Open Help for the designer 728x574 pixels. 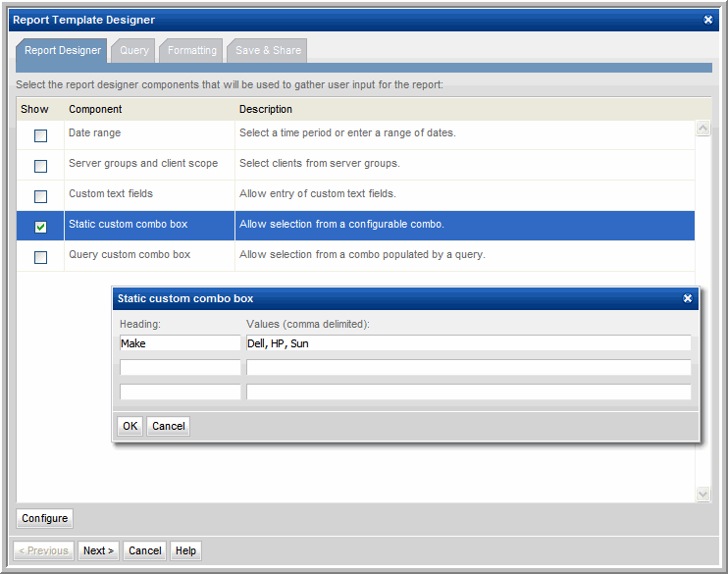(x=185, y=550)
